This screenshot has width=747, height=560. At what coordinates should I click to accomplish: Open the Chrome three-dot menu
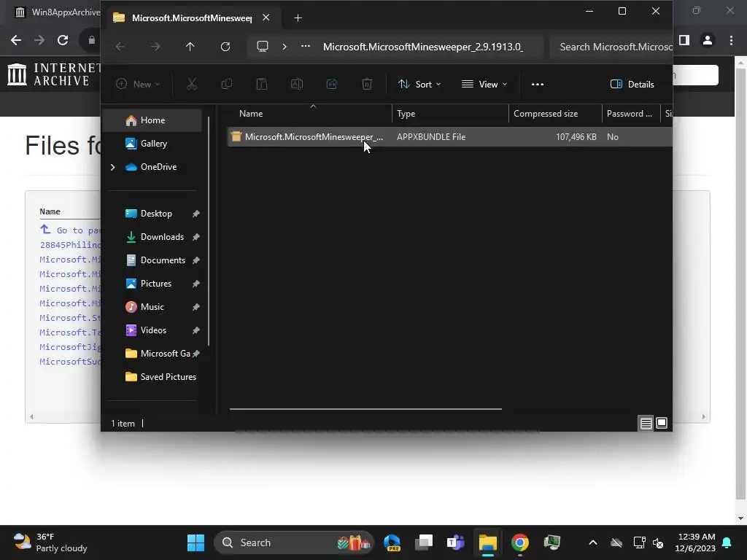pos(731,40)
